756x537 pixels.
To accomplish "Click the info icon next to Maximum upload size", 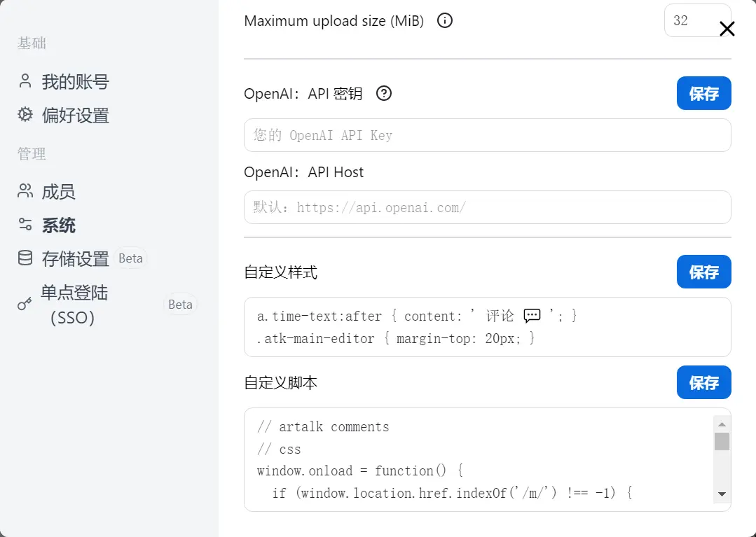I will point(444,21).
